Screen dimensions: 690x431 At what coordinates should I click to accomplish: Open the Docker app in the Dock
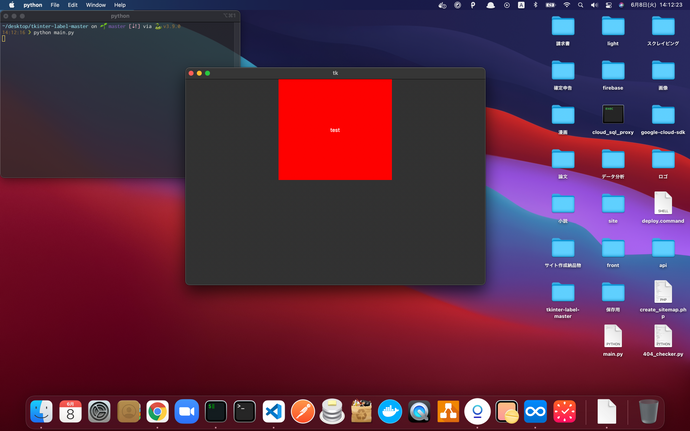click(x=390, y=411)
